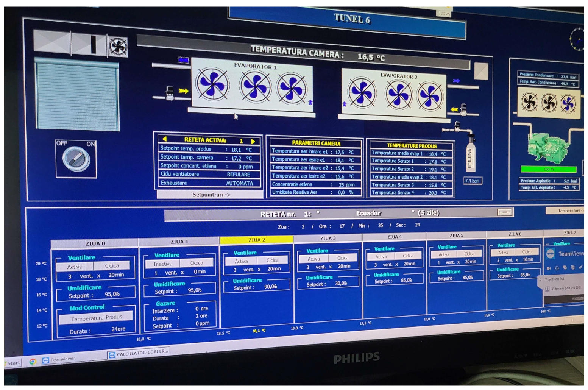
Task: Click the ETILENA gas cylinder icon
Action: [x=471, y=155]
